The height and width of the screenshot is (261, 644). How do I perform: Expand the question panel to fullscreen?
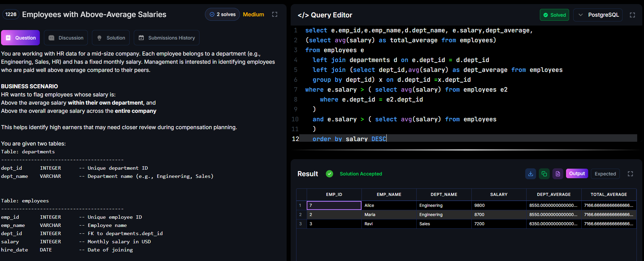coord(275,14)
